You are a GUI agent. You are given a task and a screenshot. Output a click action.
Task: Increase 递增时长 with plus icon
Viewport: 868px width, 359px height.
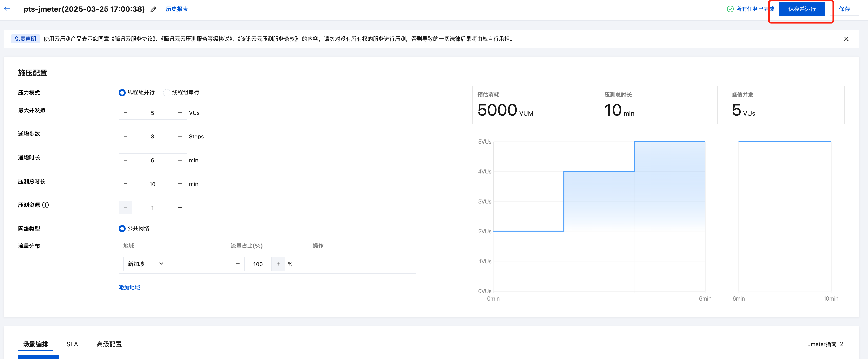(180, 160)
